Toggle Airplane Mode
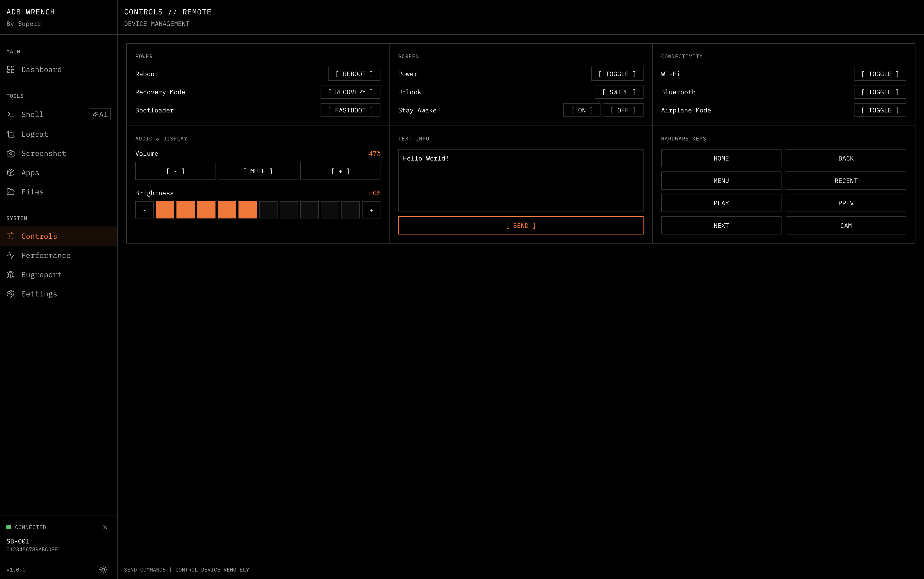The width and height of the screenshot is (924, 579). tap(880, 110)
